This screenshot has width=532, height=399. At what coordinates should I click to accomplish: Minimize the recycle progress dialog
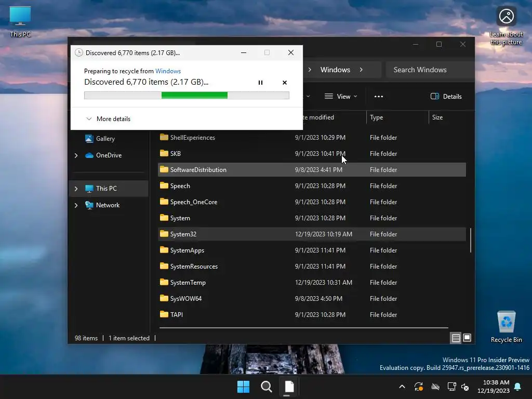click(x=244, y=52)
